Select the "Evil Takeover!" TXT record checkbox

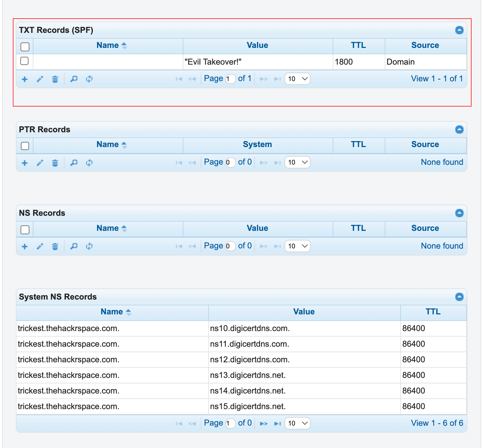coord(25,61)
